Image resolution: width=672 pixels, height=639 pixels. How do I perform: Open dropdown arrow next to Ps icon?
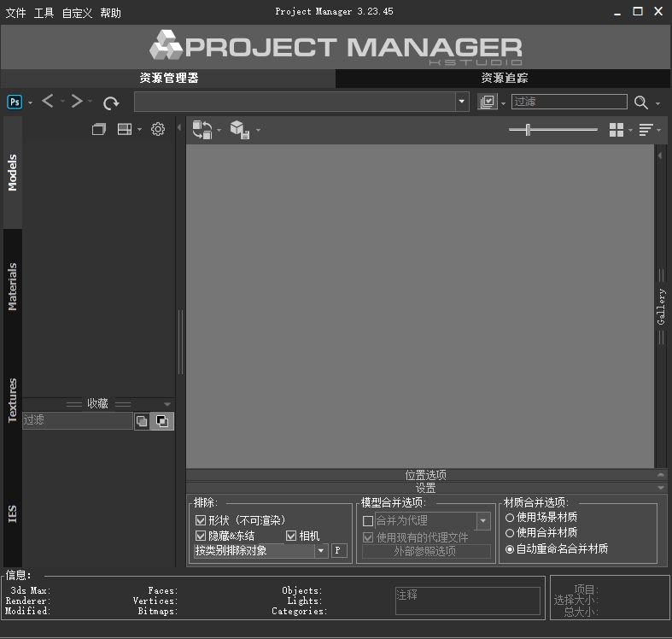click(x=30, y=103)
